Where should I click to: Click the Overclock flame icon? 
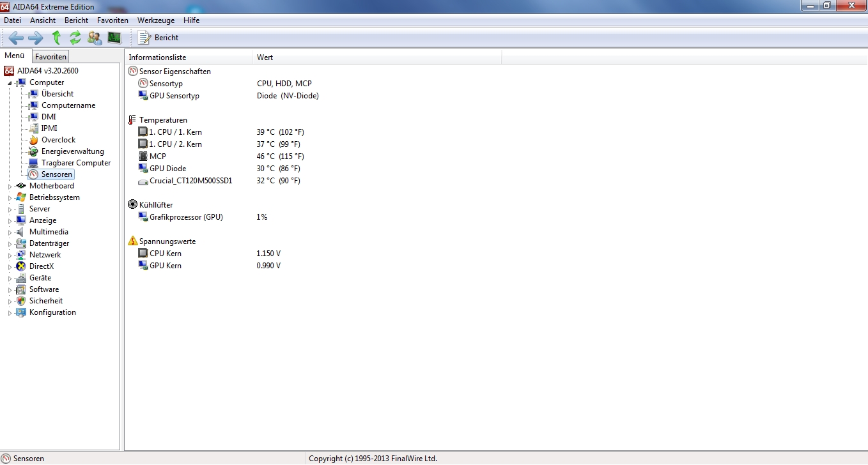click(x=33, y=140)
